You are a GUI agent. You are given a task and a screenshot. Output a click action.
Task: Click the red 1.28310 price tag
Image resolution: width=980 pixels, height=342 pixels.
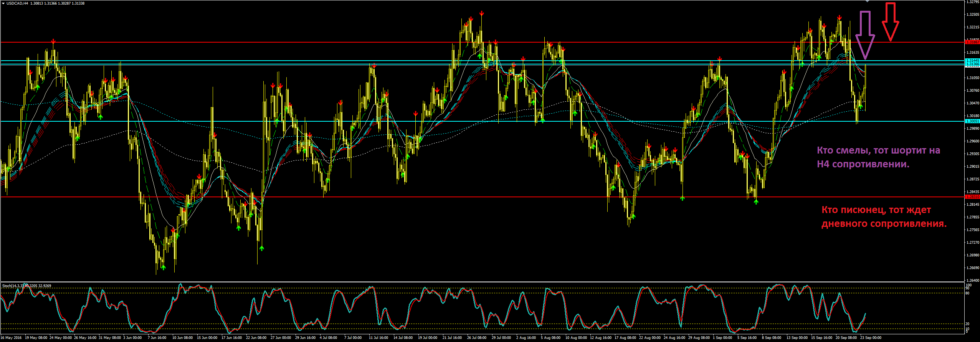pos(972,197)
